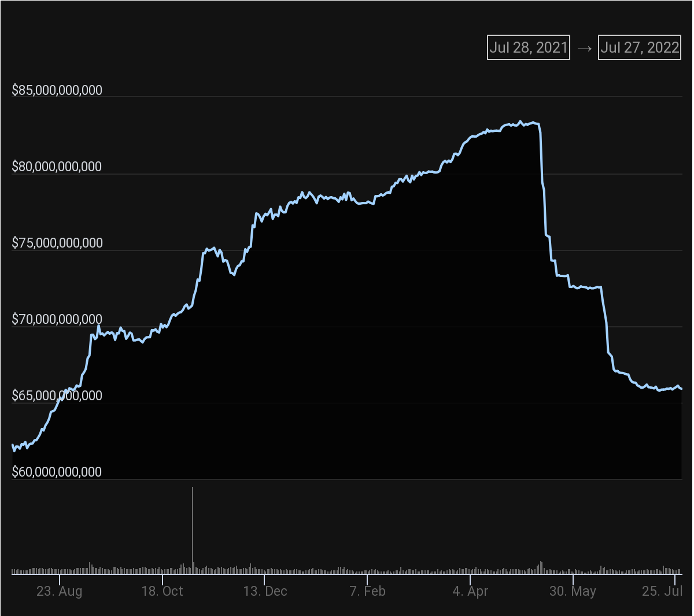694x616 pixels.
Task: Click the $75,000,000,000 gridline label
Action: tap(57, 242)
